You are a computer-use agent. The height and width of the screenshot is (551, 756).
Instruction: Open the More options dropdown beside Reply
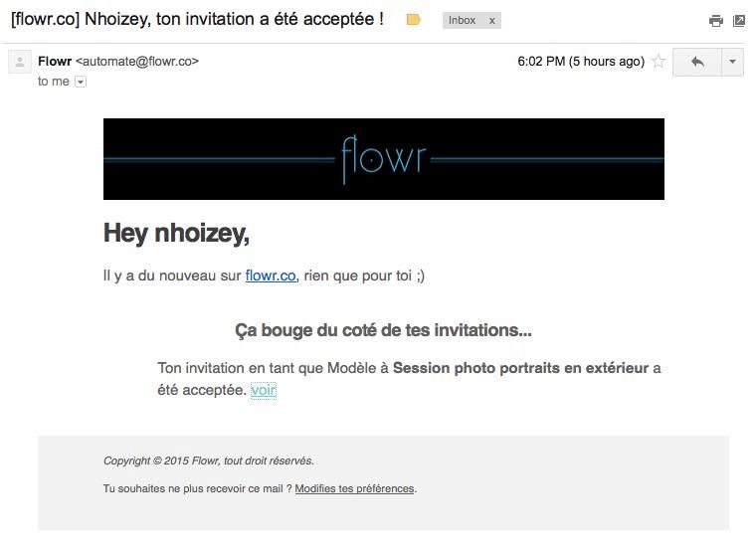coord(732,62)
